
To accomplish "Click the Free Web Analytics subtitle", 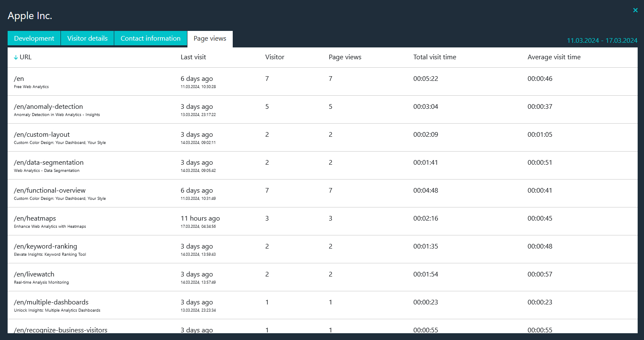I will pos(31,87).
